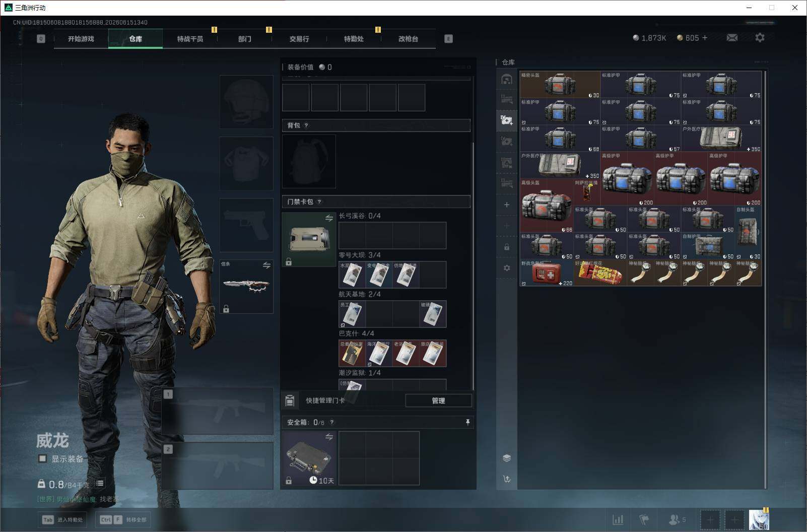Click the 0.8/84 weight readout

click(64, 484)
